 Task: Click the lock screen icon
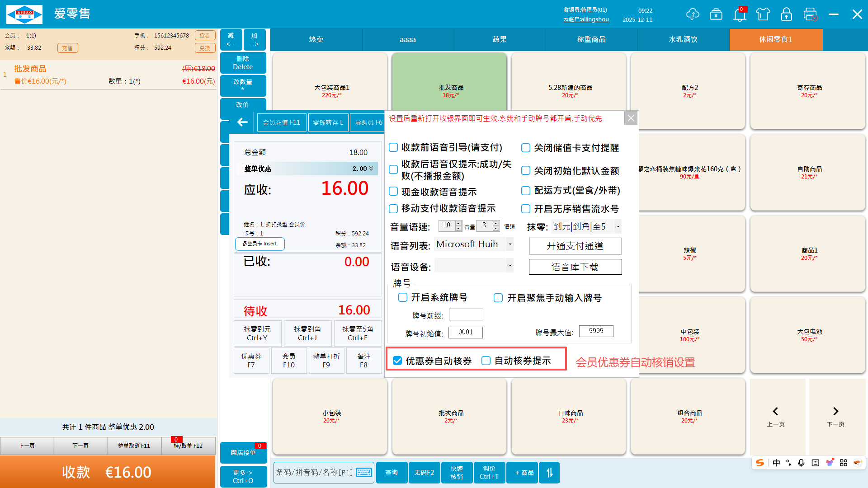click(x=787, y=14)
